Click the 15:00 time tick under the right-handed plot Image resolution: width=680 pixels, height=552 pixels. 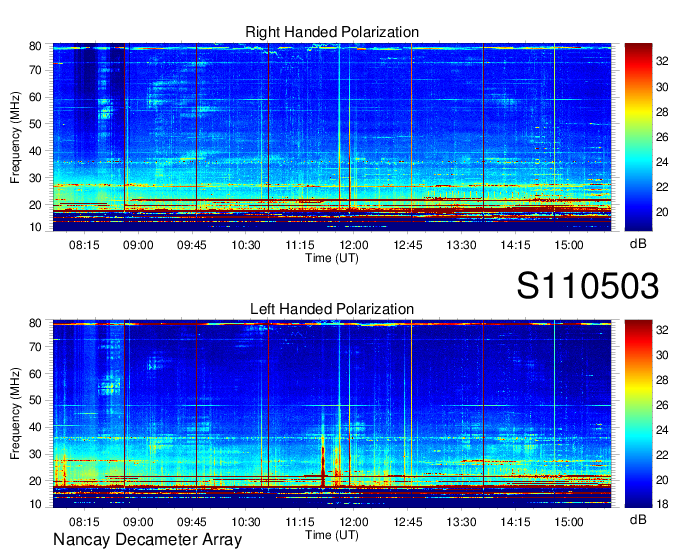pyautogui.click(x=569, y=245)
